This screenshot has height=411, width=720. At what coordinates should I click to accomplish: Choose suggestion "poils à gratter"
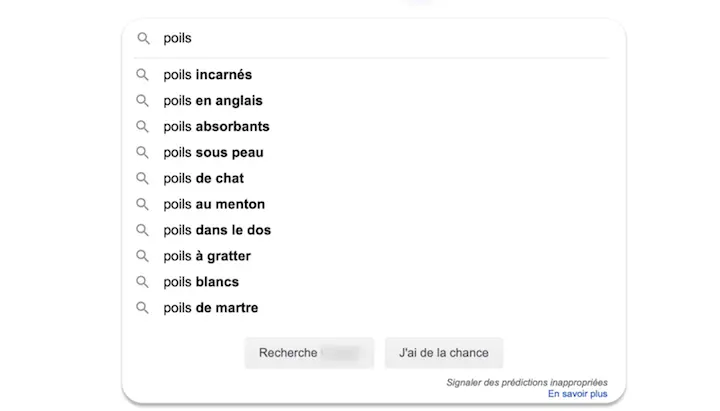(207, 256)
